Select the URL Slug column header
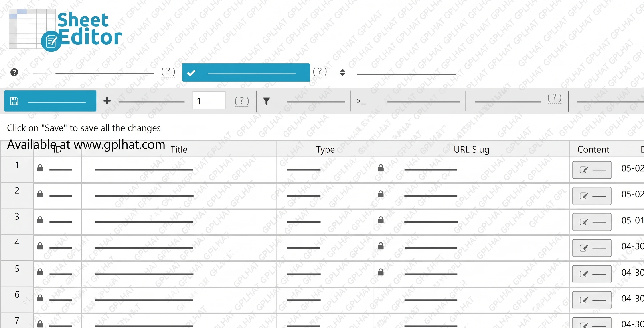The image size is (644, 328). click(472, 149)
